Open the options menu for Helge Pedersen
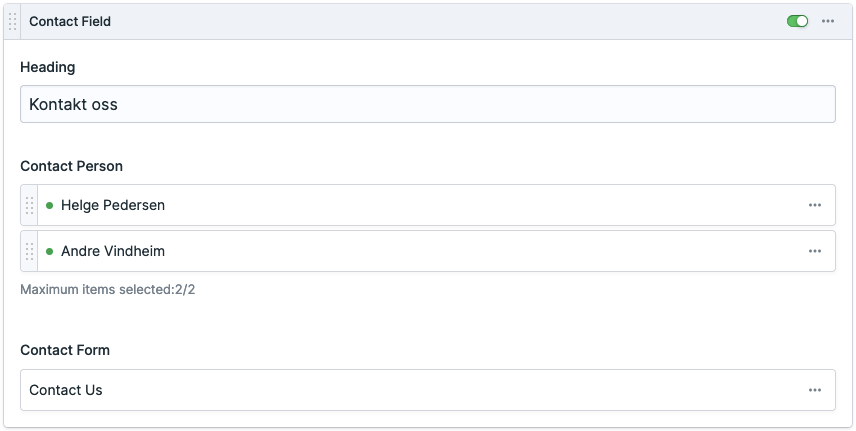Viewport: 856px width, 431px height. coord(815,205)
